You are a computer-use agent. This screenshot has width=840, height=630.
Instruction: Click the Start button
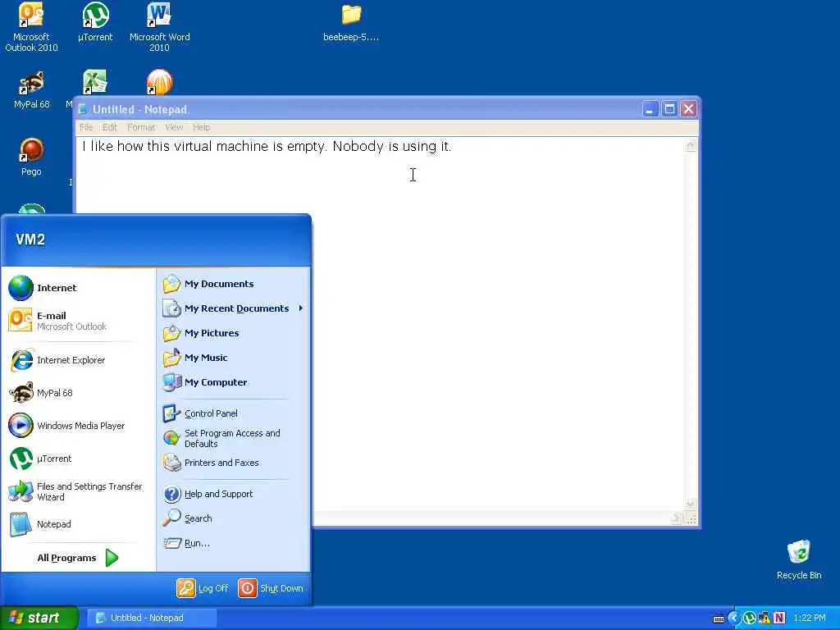point(39,618)
